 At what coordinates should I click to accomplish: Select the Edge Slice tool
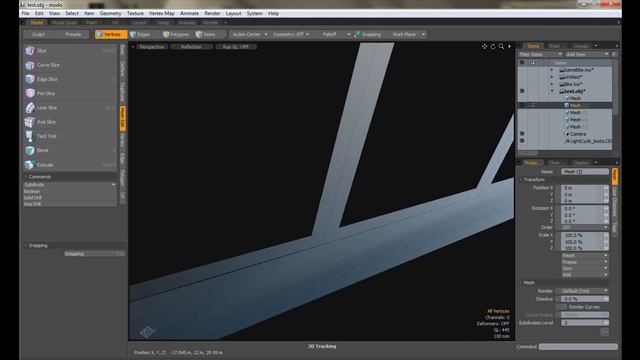69,79
